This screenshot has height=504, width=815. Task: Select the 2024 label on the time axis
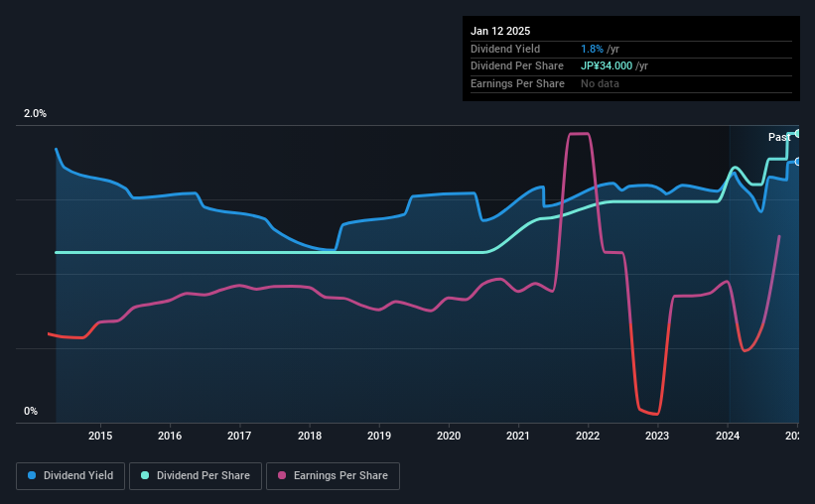(728, 436)
